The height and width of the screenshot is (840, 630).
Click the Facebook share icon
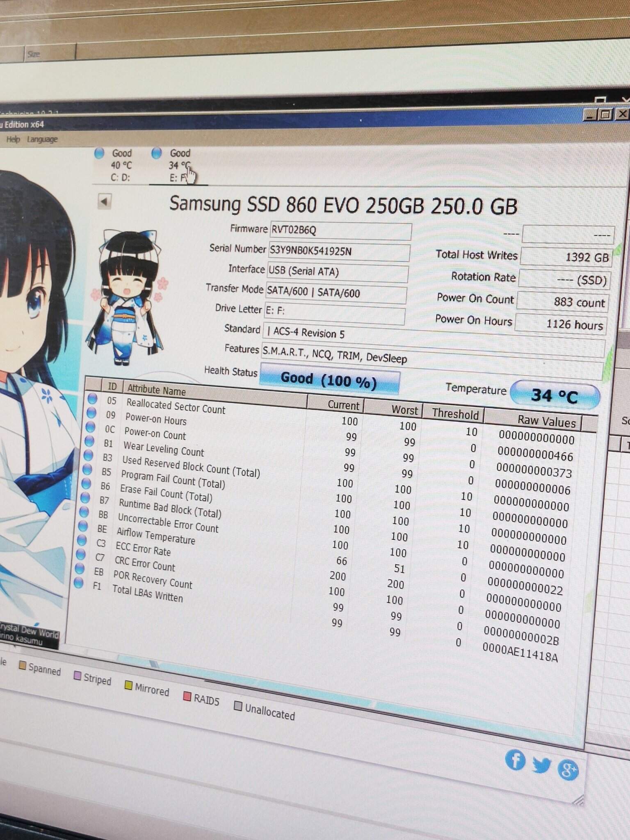coord(515,760)
